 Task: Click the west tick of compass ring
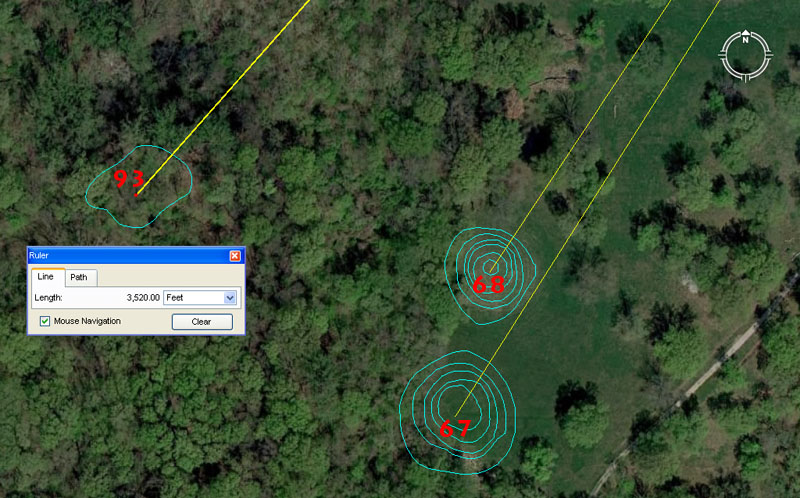[x=721, y=54]
